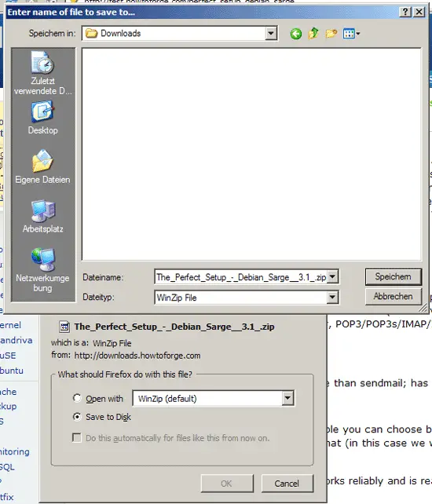Open Netzwerkumgebung in the sidebar
The width and height of the screenshot is (432, 504).
(42, 270)
